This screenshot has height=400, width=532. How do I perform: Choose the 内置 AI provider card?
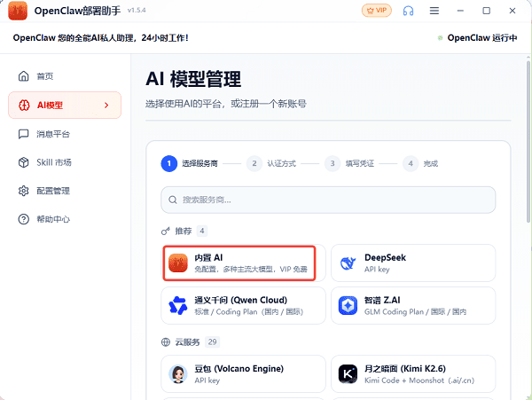(x=243, y=263)
